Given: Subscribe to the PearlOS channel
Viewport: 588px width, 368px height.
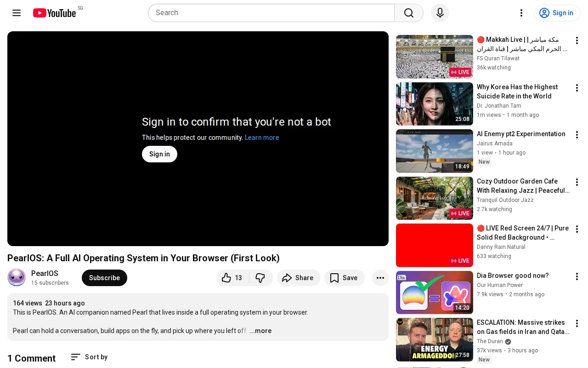Looking at the screenshot, I should 104,278.
